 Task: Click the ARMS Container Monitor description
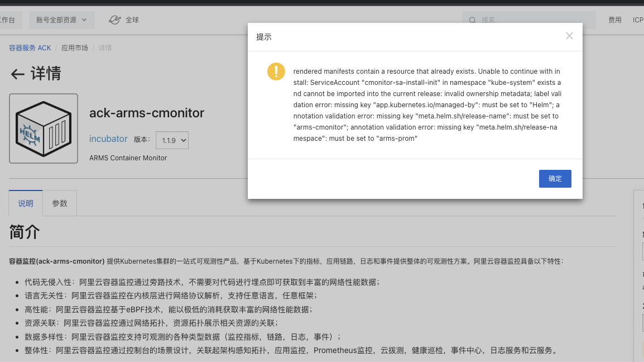[128, 158]
